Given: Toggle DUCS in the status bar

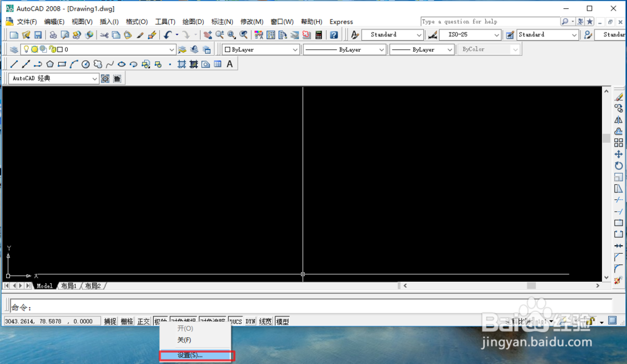Looking at the screenshot, I should [x=236, y=321].
